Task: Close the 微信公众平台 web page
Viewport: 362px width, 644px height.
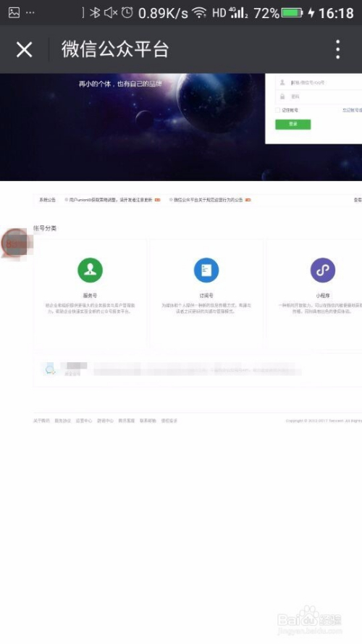Action: pyautogui.click(x=24, y=50)
